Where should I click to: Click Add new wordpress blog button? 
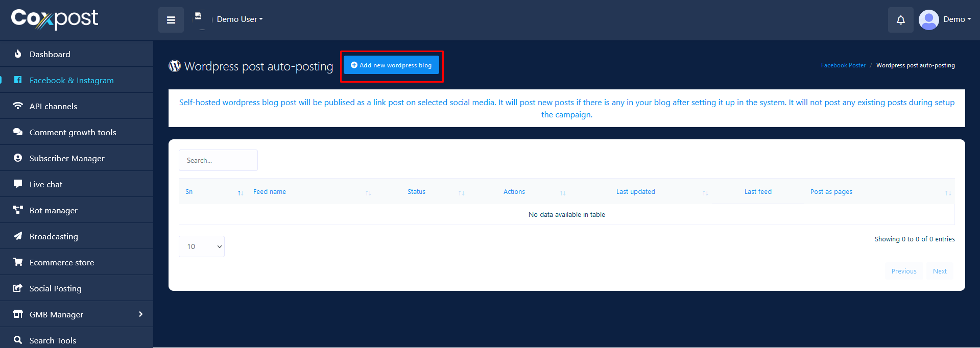pyautogui.click(x=391, y=65)
